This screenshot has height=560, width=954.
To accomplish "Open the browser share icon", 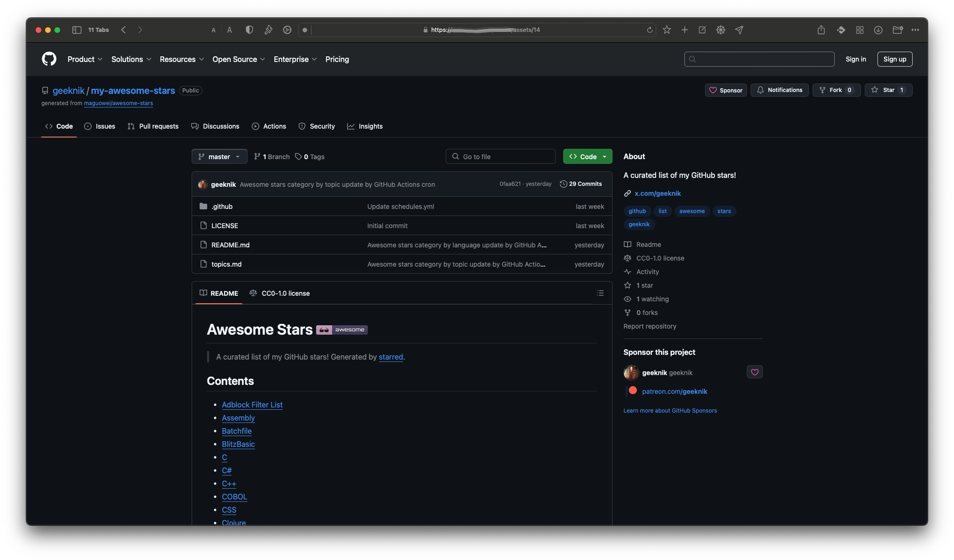I will 821,30.
